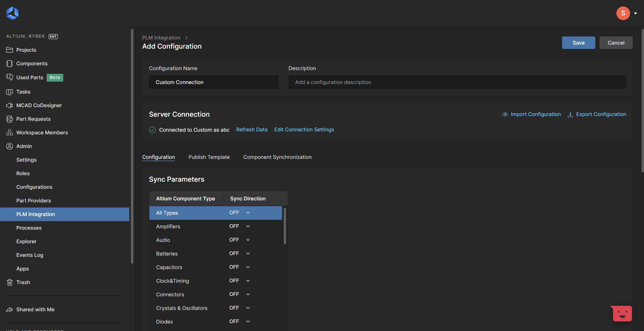This screenshot has height=331, width=644.
Task: Select the All Types row
Action: point(216,213)
